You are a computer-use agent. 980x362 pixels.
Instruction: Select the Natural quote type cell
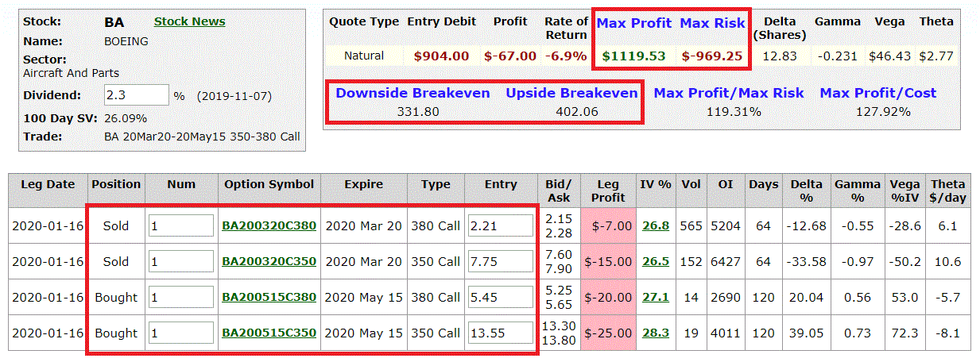364,56
